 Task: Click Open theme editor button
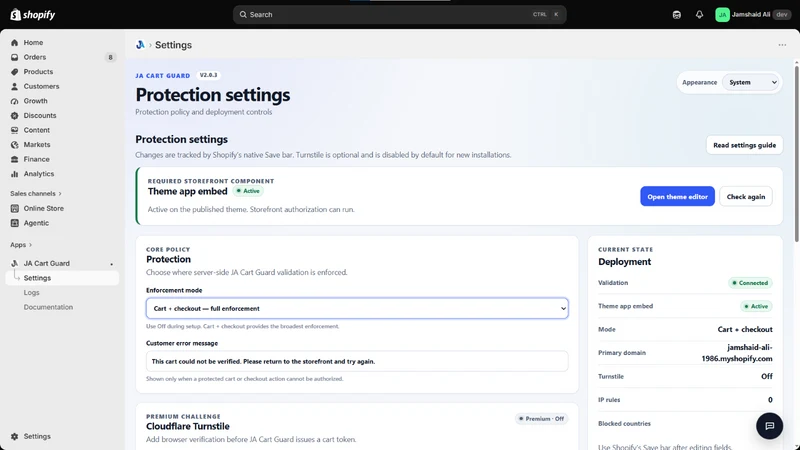[677, 196]
